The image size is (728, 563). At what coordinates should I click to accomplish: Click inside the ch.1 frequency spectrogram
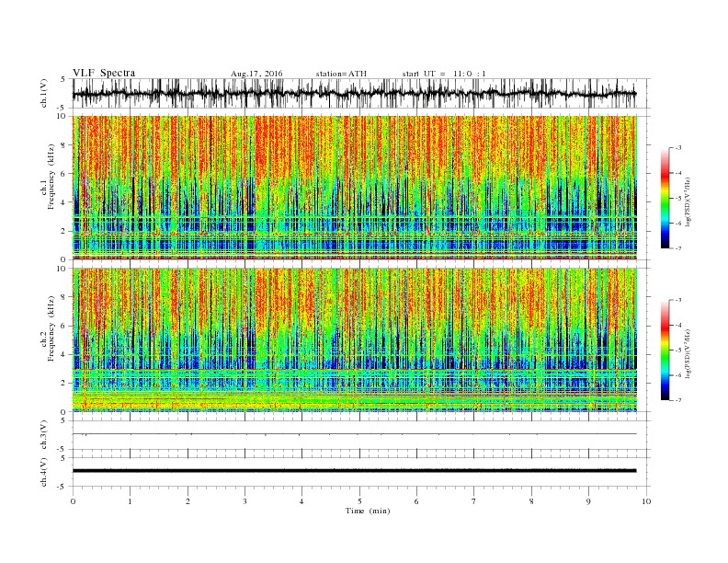(354, 188)
